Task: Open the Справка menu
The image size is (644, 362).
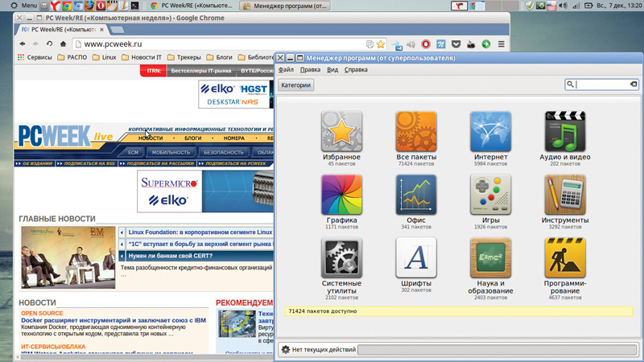Action: point(356,70)
